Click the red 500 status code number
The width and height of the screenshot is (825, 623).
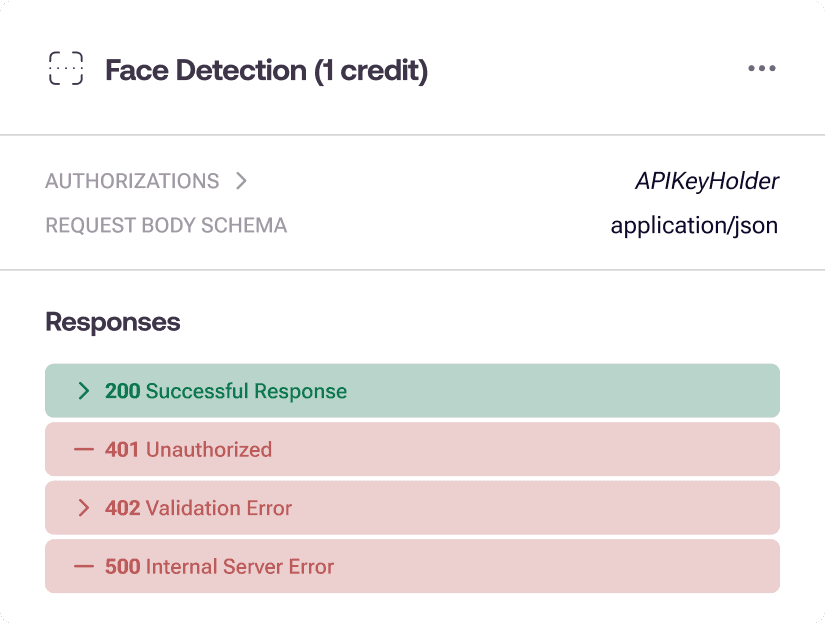tap(122, 567)
